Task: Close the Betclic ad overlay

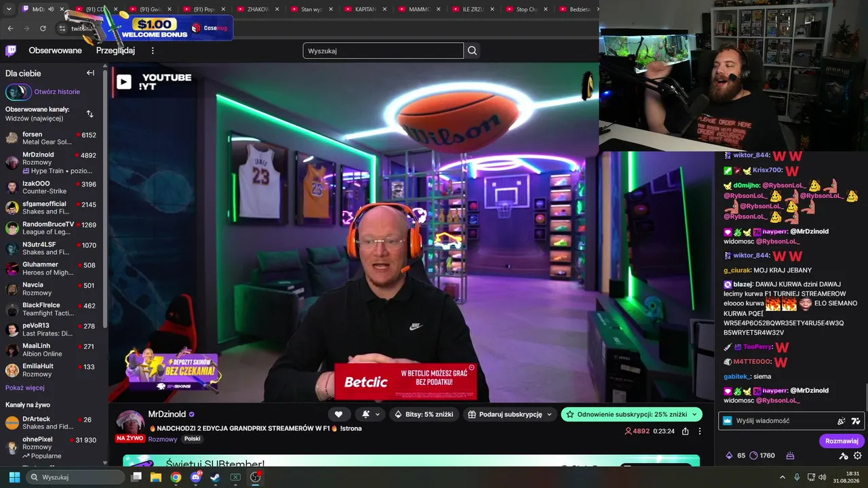Action: tap(472, 367)
